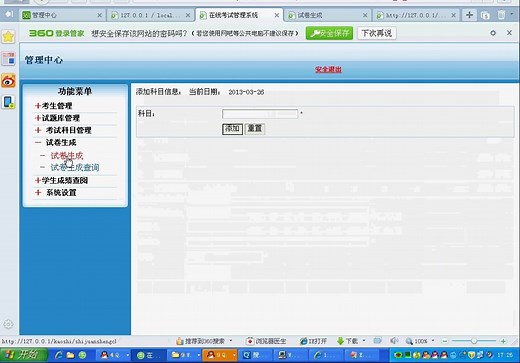520x363 pixels.
Task: Open the dropdown arrow right of the trash icon
Action: pos(512,14)
